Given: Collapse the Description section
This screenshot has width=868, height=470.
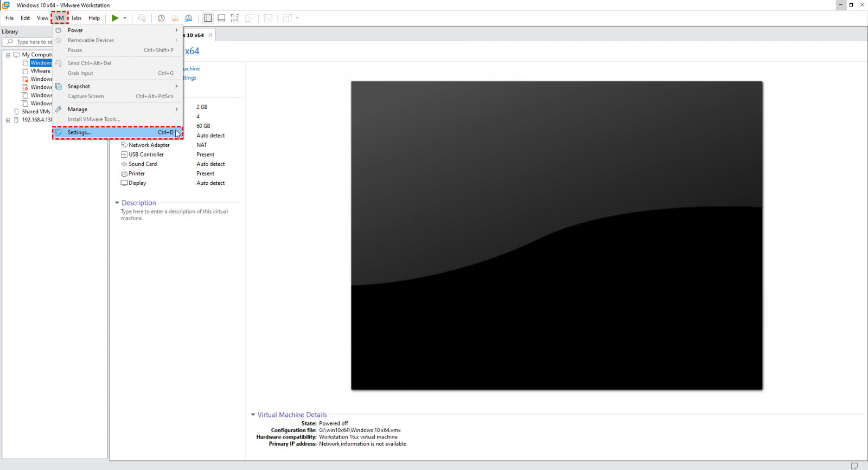Looking at the screenshot, I should 117,203.
